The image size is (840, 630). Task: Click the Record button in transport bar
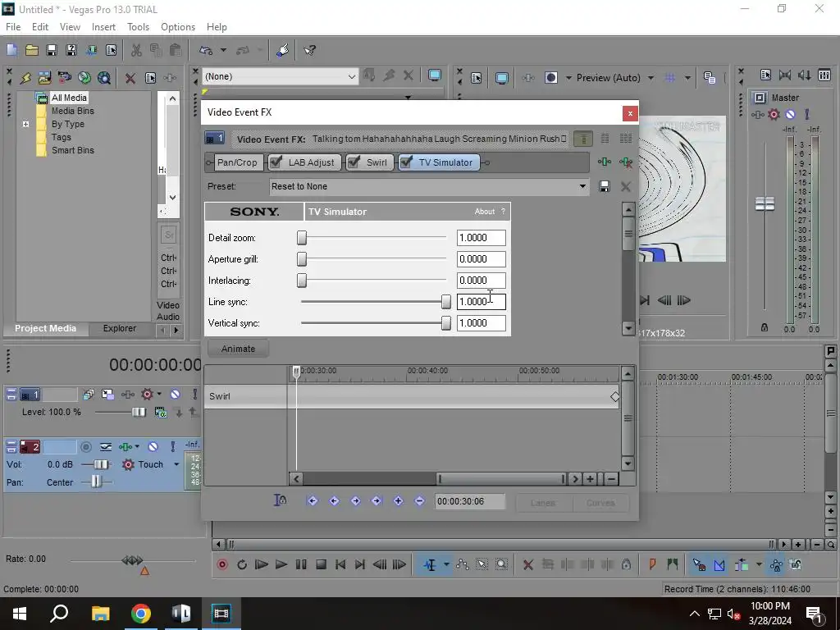click(x=222, y=564)
